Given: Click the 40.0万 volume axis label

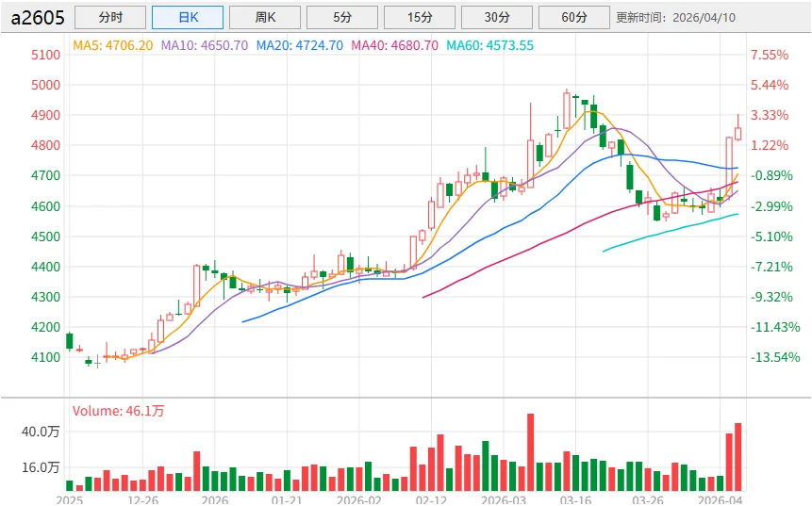Looking at the screenshot, I should pyautogui.click(x=41, y=432).
